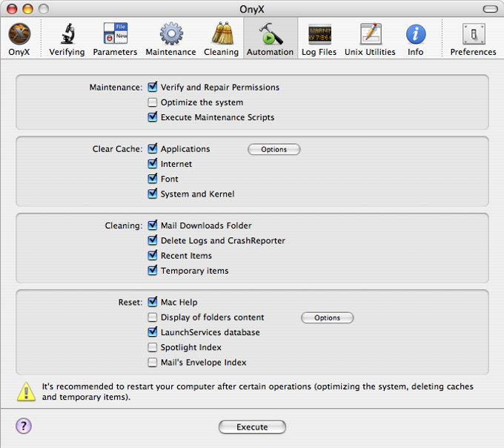Click the red close window button
This screenshot has width=504, height=448.
pos(12,9)
